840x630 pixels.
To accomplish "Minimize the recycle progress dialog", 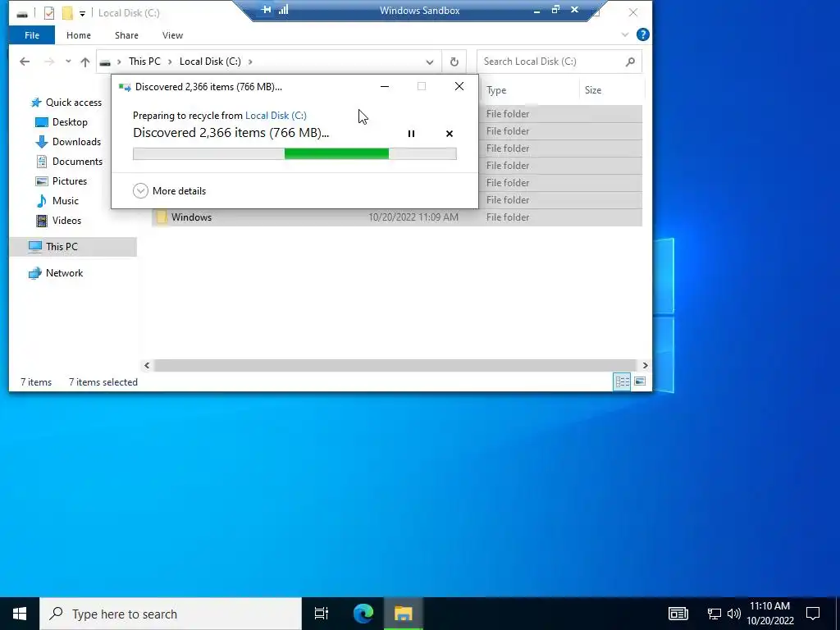I will tap(385, 86).
